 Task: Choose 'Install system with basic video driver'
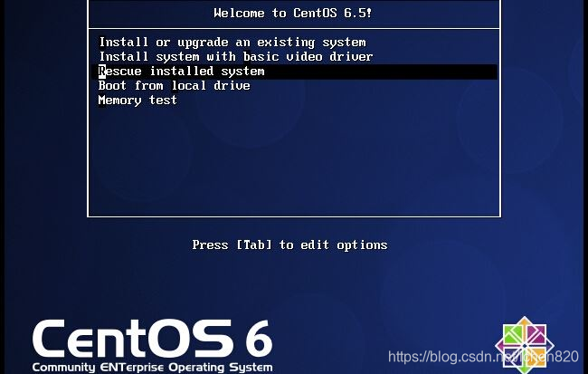(236, 57)
